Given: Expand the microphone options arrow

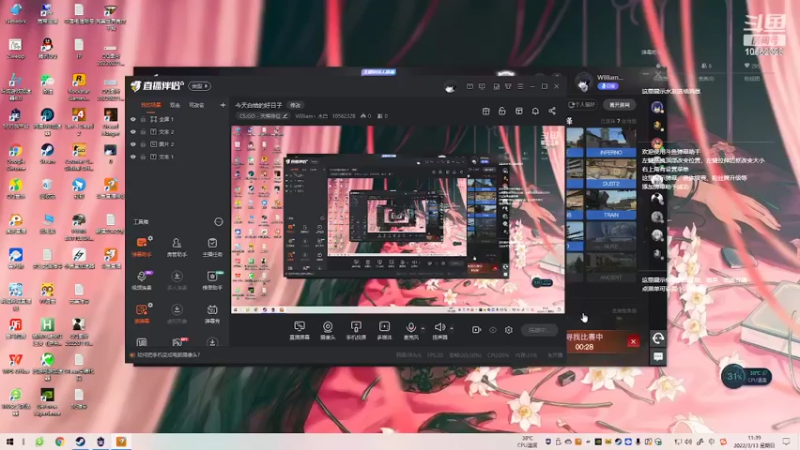Looking at the screenshot, I should tap(423, 329).
